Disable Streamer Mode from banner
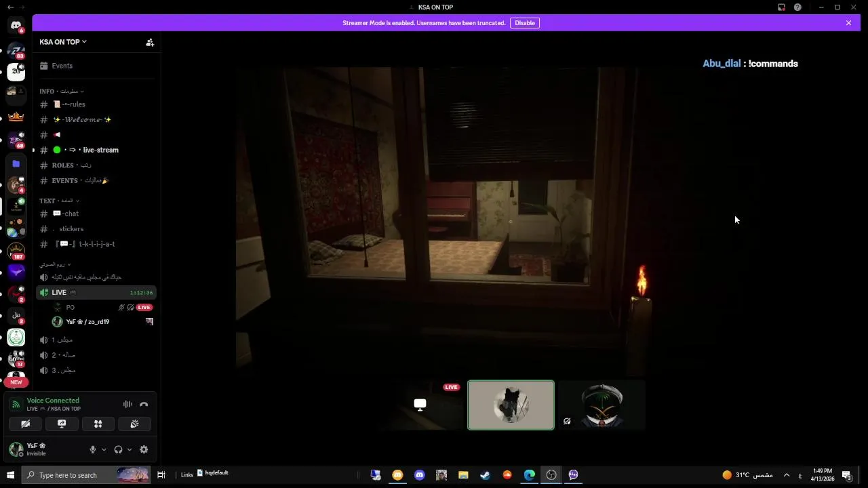This screenshot has width=868, height=488. coord(525,23)
